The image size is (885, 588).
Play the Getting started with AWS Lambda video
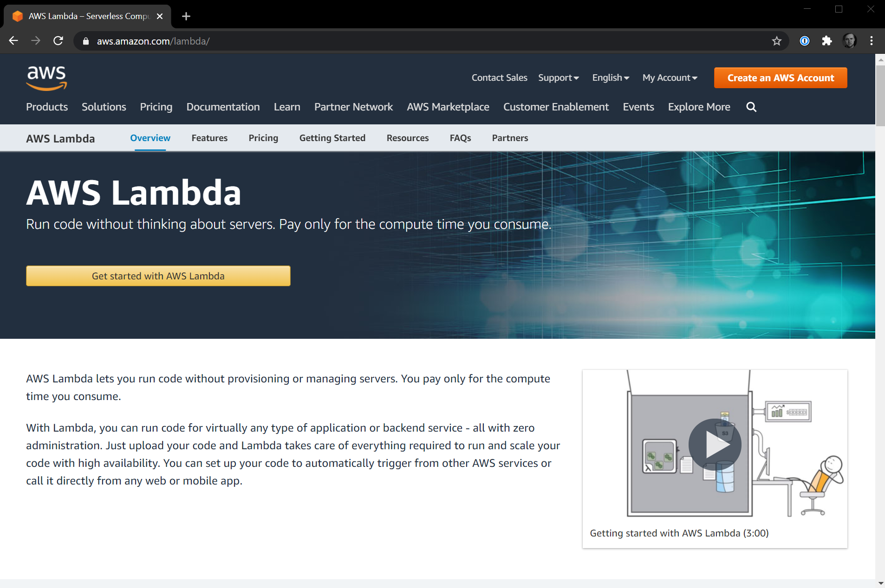click(715, 445)
